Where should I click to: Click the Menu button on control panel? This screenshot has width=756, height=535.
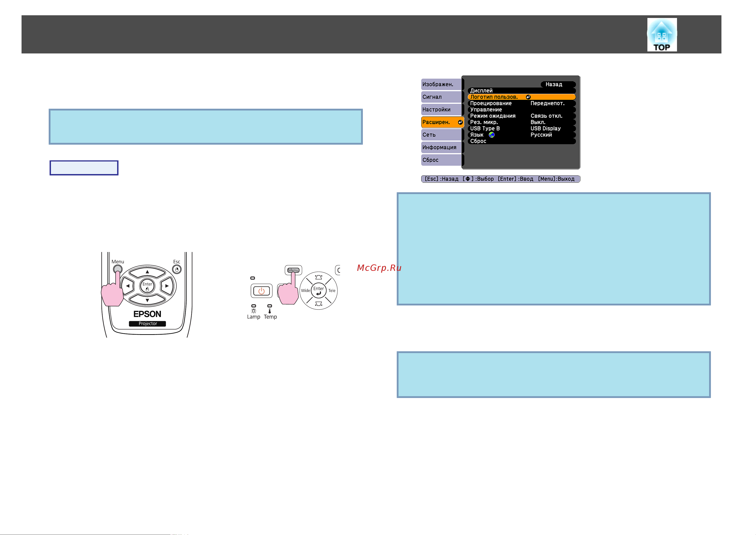(293, 270)
